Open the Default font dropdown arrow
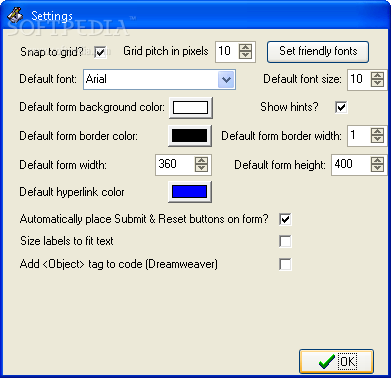The width and height of the screenshot is (391, 378). 226,79
